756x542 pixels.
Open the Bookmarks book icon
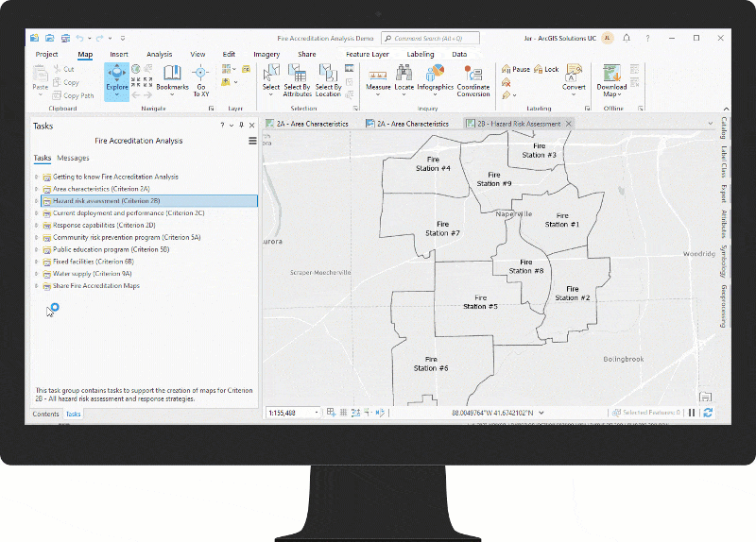pyautogui.click(x=172, y=73)
